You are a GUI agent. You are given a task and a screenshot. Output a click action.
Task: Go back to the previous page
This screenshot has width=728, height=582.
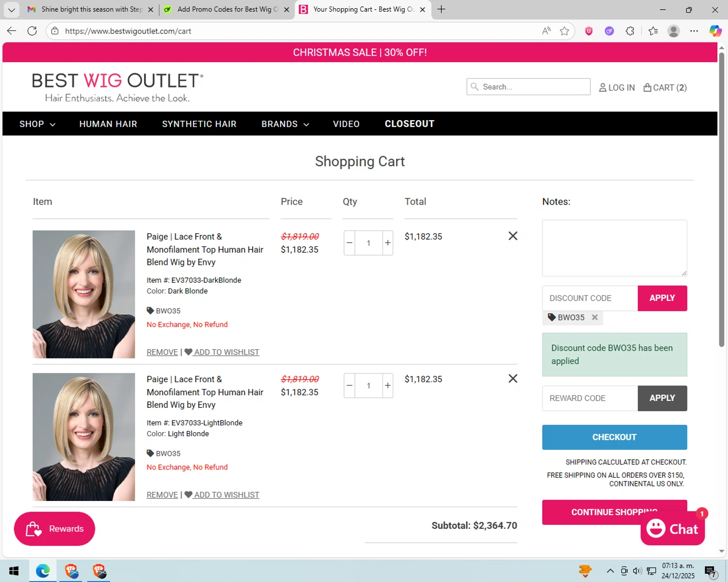(12, 31)
